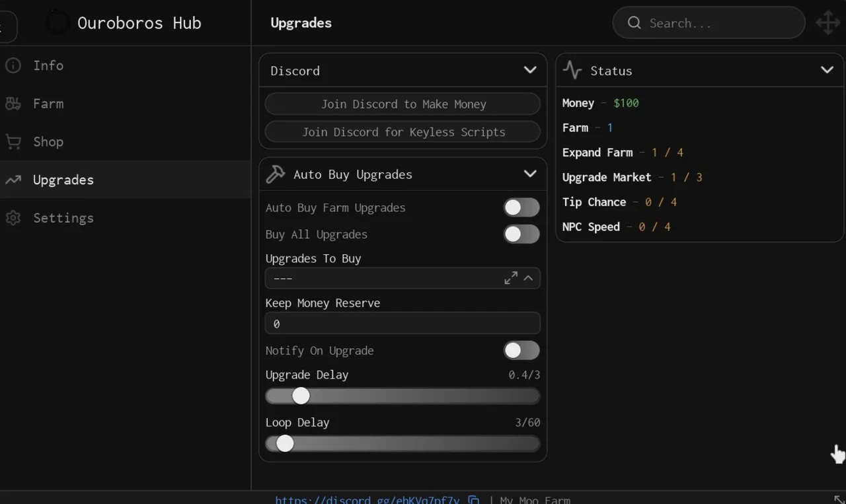Click the Tip Chance 0 / 4 row
Screen dimensions: 846x504
pyautogui.click(x=619, y=202)
